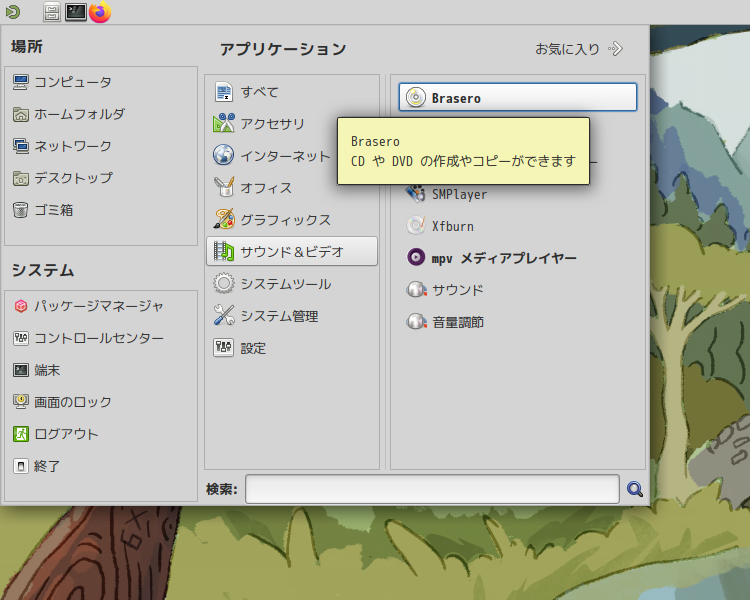The height and width of the screenshot is (600, 750).
Task: Select システム管理 tools icon
Action: coord(223,315)
